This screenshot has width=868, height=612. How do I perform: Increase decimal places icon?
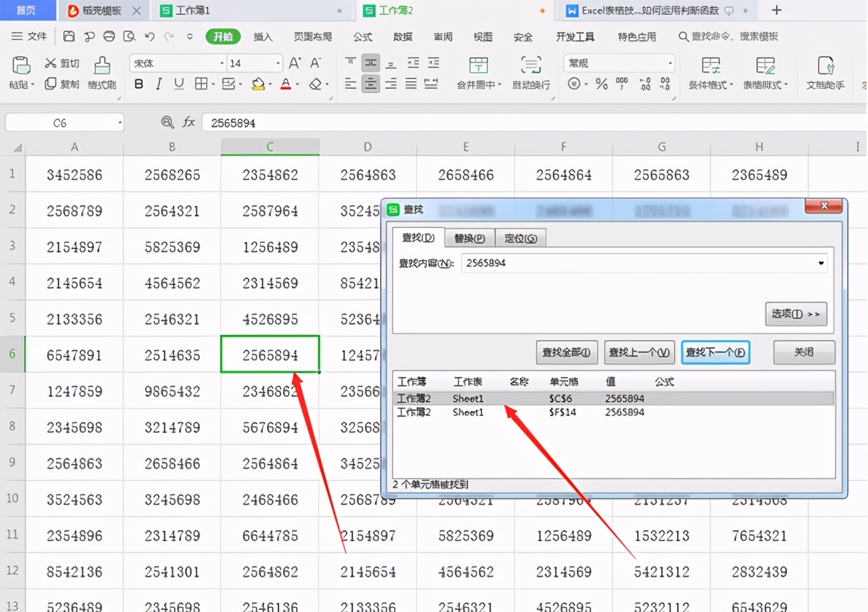pyautogui.click(x=644, y=84)
